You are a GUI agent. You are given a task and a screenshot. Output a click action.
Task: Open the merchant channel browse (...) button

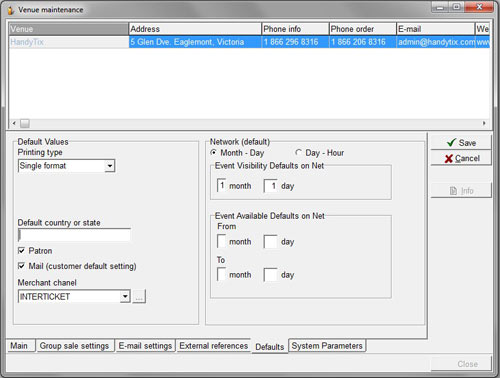[139, 296]
